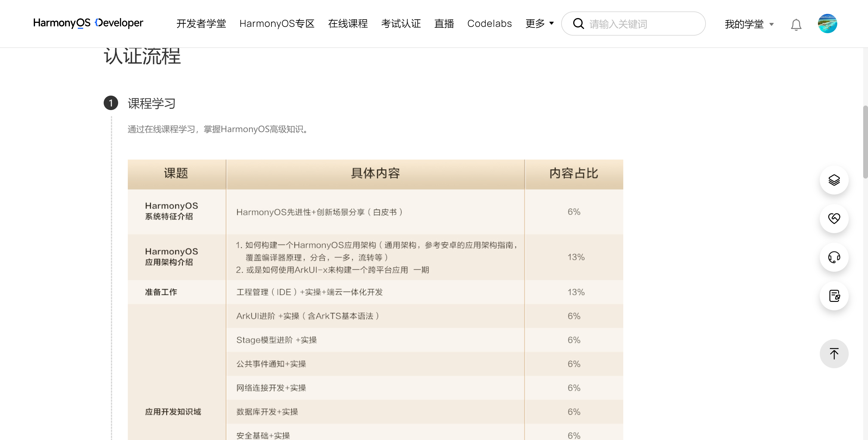This screenshot has width=868, height=440.
Task: Click the 13% value for 准备工作
Action: pos(576,292)
